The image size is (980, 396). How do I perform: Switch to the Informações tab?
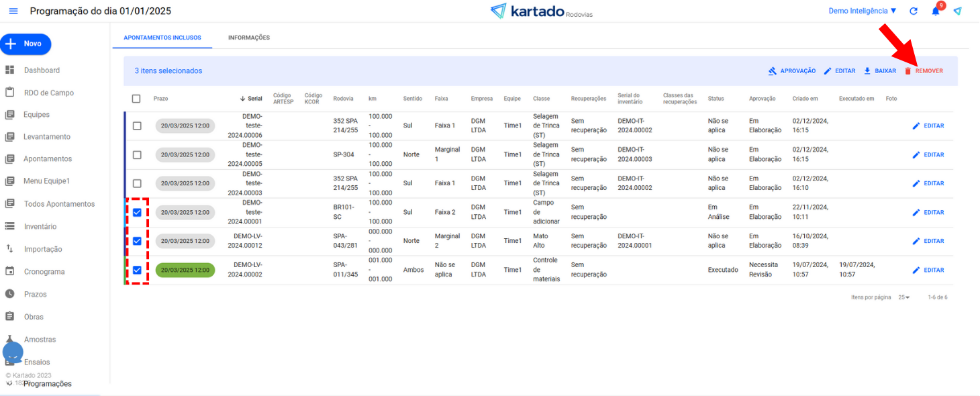coord(248,38)
